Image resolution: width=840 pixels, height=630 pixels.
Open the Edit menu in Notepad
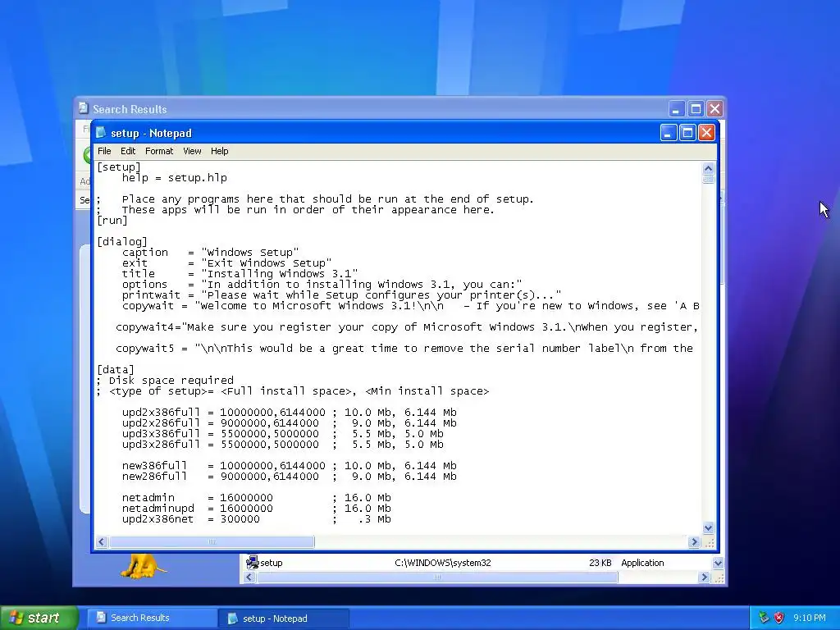pos(127,151)
